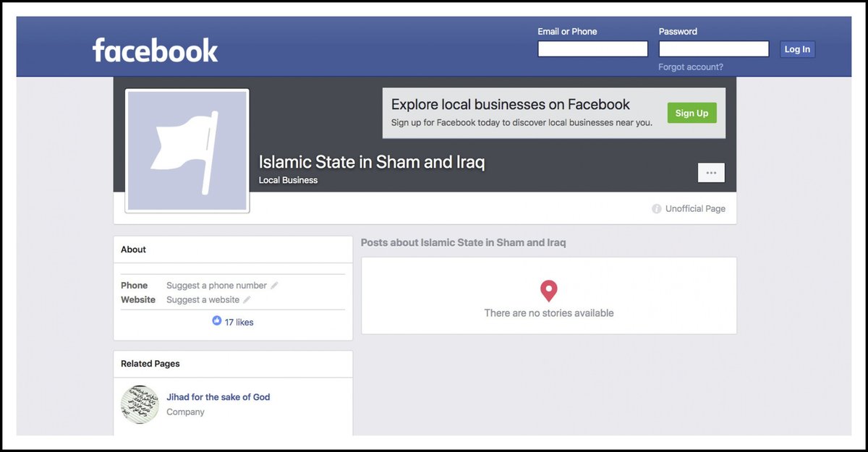Click Suggest a phone number
Image resolution: width=868 pixels, height=452 pixels.
(x=216, y=286)
